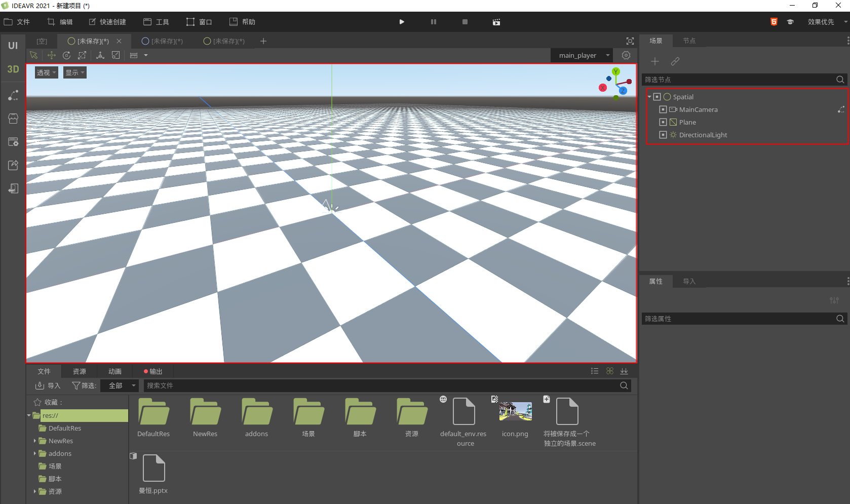Click the HTML5 export icon
Viewport: 850px width, 504px height.
[774, 22]
